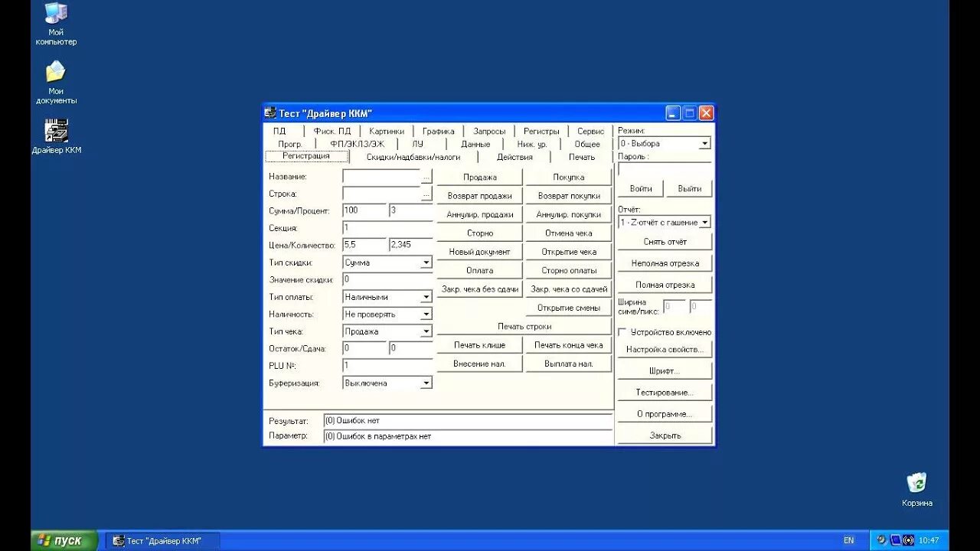Click the browse button next to Строка
This screenshot has width=980, height=551.
pyautogui.click(x=426, y=194)
